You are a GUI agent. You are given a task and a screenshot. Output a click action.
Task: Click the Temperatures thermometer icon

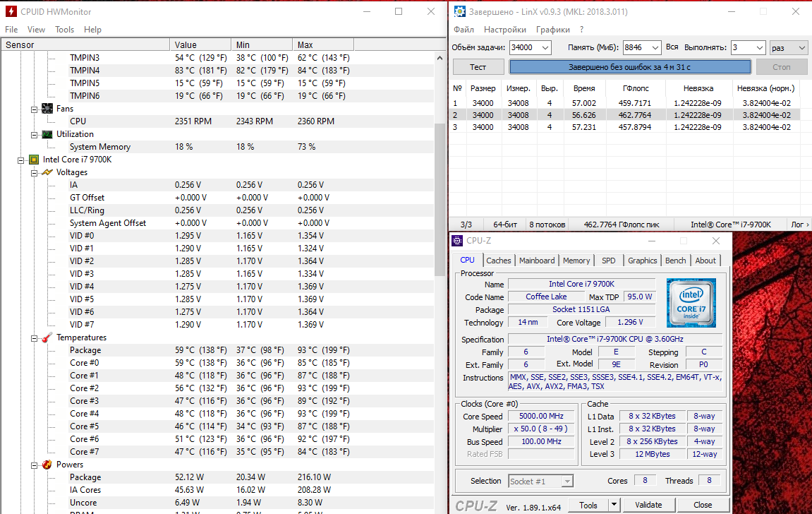click(47, 337)
